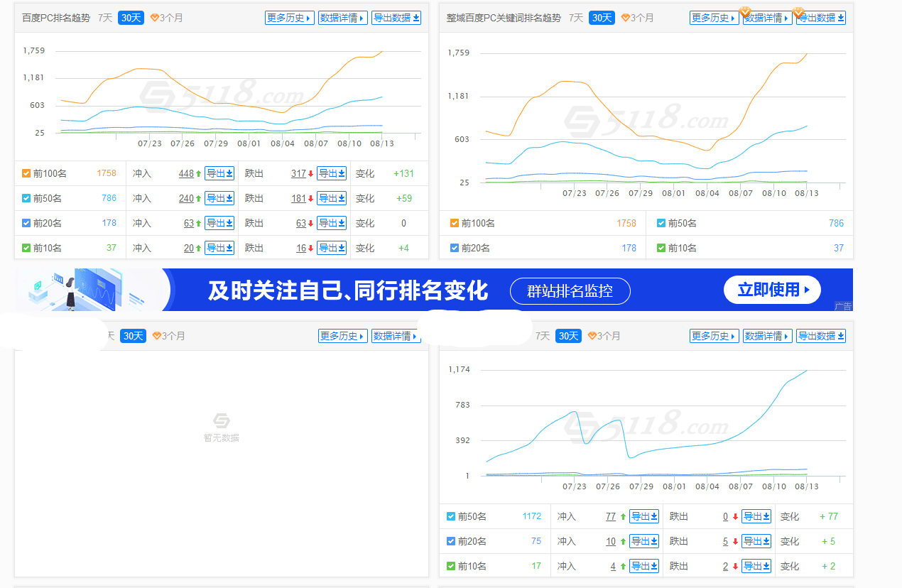Export 冲入 list for 前10名 row showing 17

coord(644,566)
